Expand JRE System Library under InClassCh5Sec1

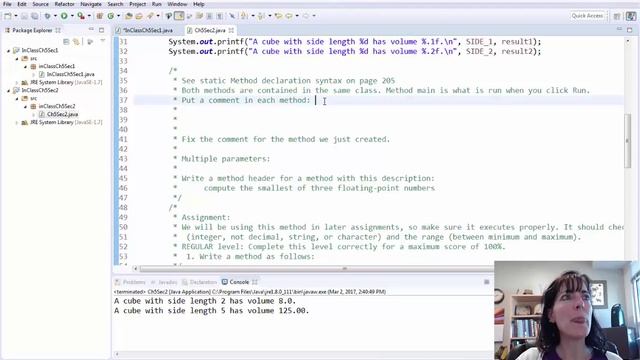(17, 82)
